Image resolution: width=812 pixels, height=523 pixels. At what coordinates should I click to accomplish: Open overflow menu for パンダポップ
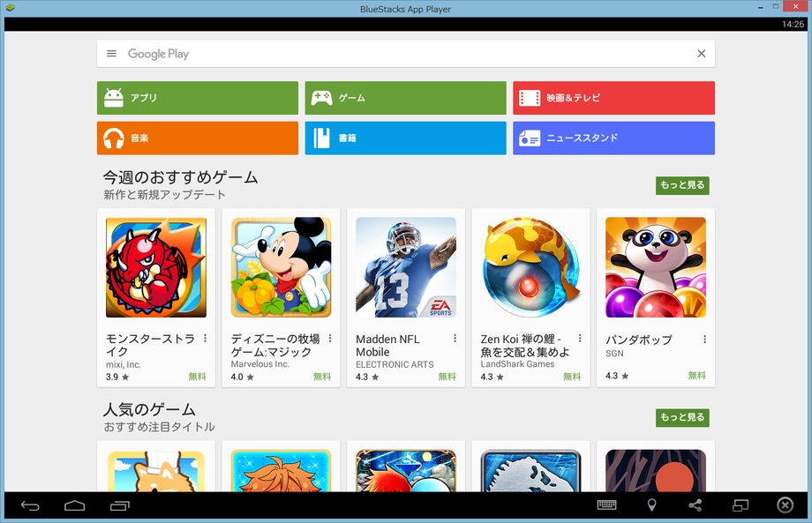pos(704,340)
